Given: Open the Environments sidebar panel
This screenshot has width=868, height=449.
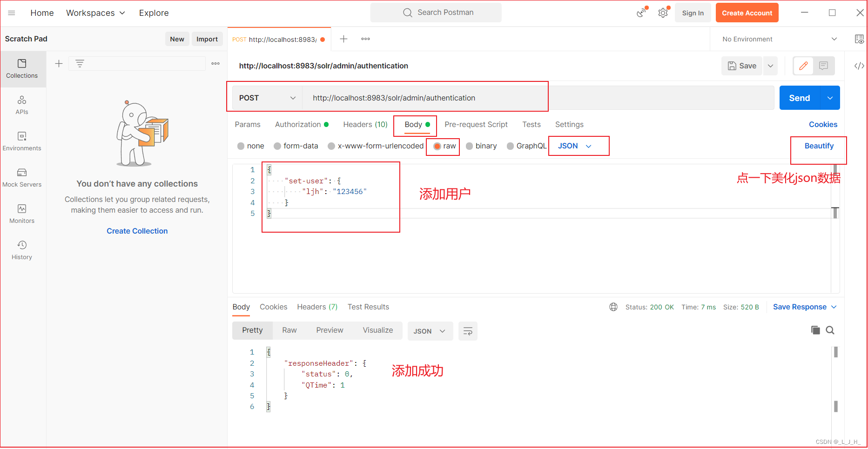Looking at the screenshot, I should (22, 141).
